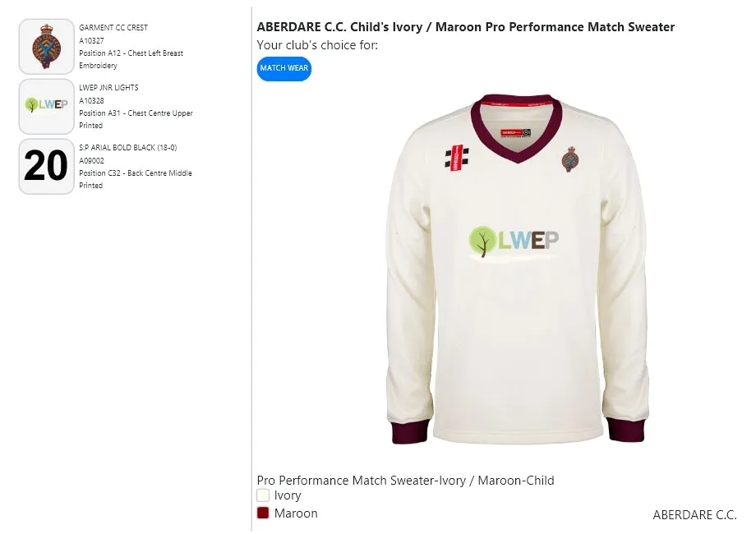The image size is (756, 534).
Task: Click the club crest badge on the sweater chest
Action: tap(570, 159)
